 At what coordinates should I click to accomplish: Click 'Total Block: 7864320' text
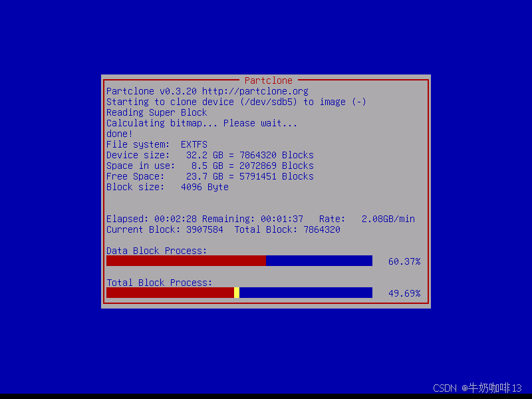287,229
